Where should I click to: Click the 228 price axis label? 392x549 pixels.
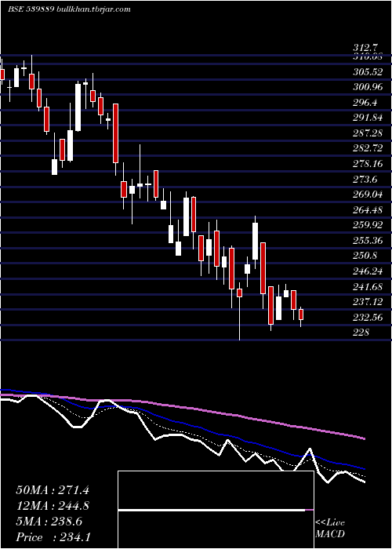(x=361, y=333)
